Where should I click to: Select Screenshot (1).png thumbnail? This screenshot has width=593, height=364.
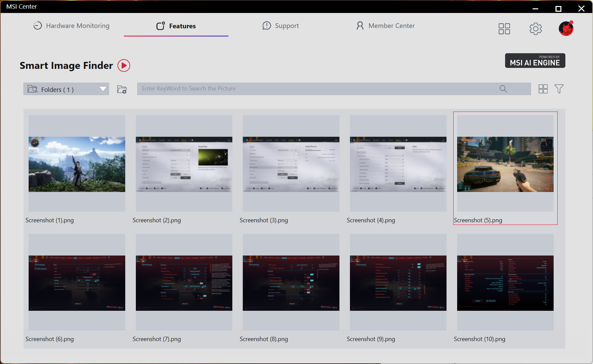coord(77,164)
